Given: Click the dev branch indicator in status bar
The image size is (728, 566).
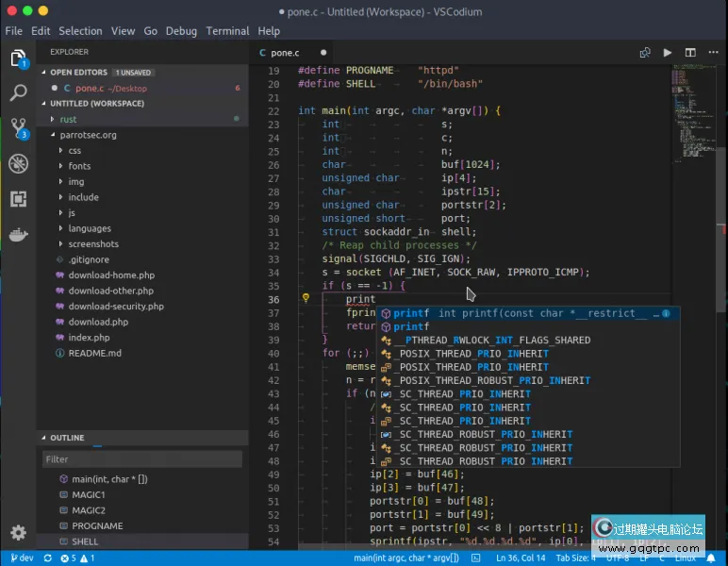Looking at the screenshot, I should pos(20,558).
